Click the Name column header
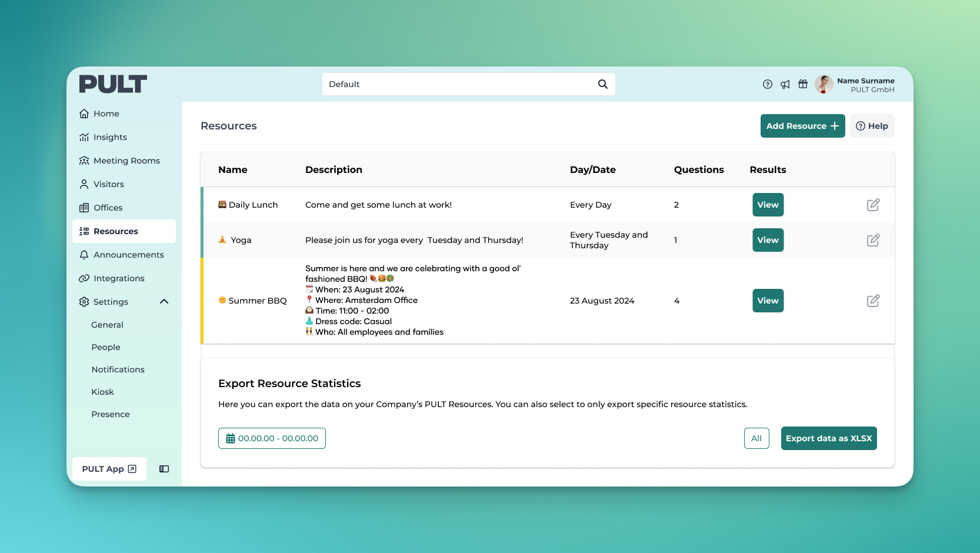This screenshot has width=980, height=553. click(233, 169)
